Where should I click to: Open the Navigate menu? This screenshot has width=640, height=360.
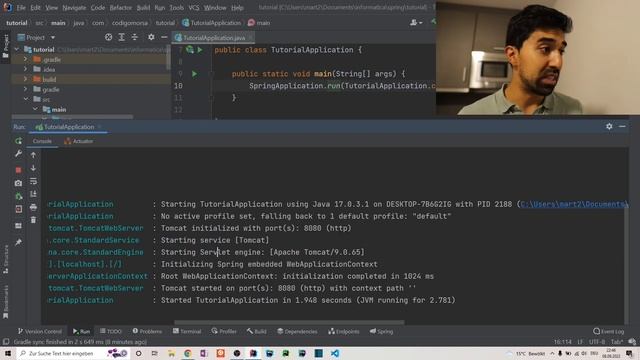point(74,8)
